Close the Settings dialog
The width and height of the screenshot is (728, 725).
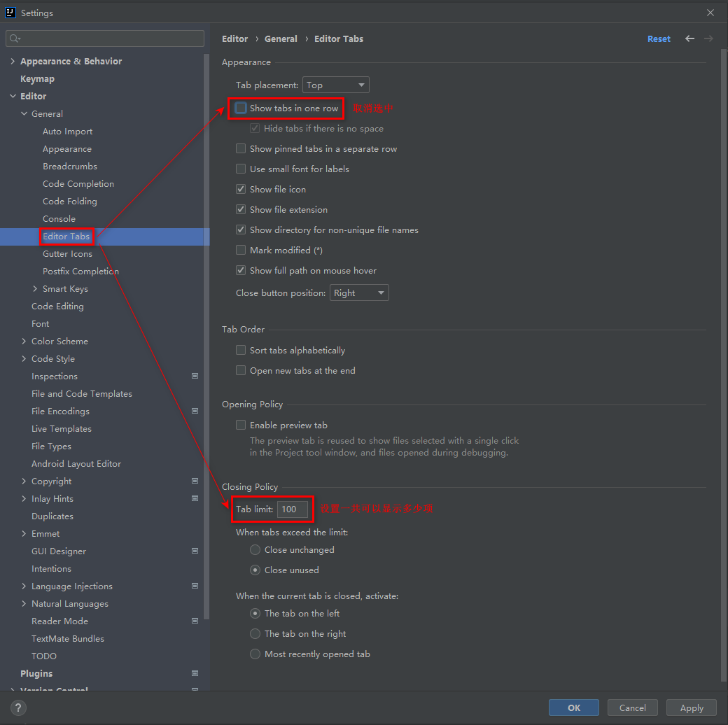click(x=710, y=13)
